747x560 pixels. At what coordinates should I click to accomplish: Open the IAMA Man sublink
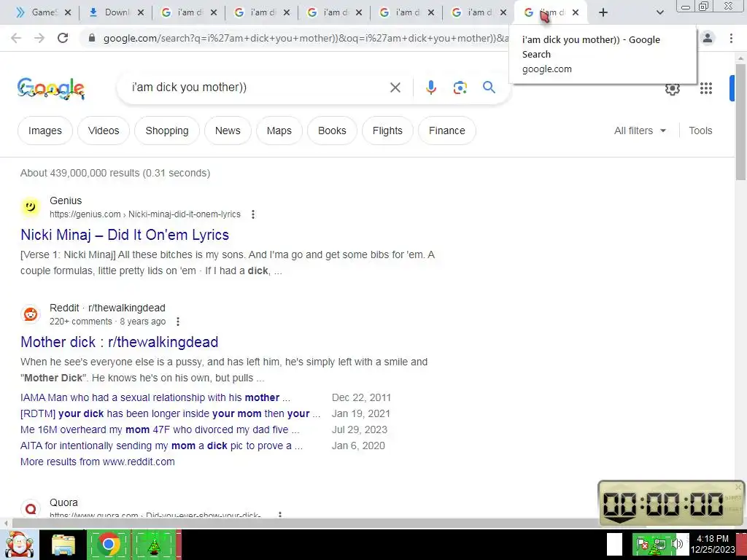155,397
